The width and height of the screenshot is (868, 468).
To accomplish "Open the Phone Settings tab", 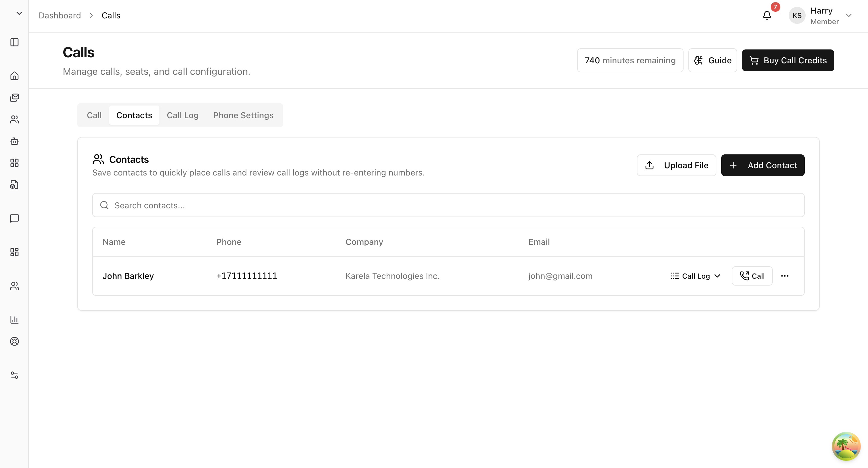I will (243, 115).
